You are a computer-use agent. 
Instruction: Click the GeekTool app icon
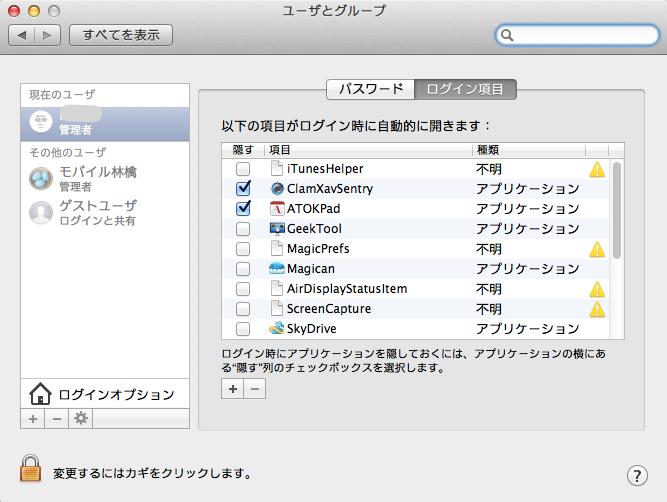(x=277, y=228)
